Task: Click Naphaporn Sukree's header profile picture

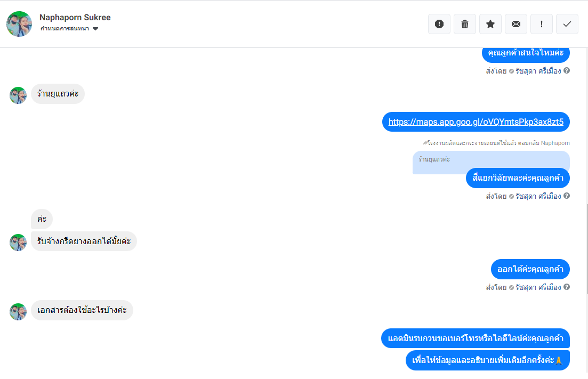Action: tap(19, 24)
